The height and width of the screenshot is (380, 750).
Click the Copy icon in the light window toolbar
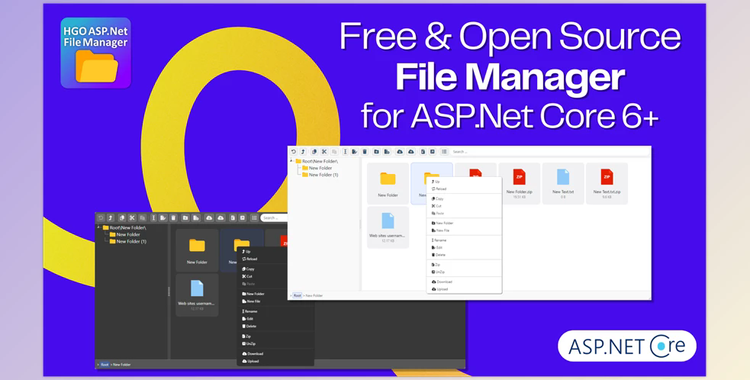pos(314,152)
